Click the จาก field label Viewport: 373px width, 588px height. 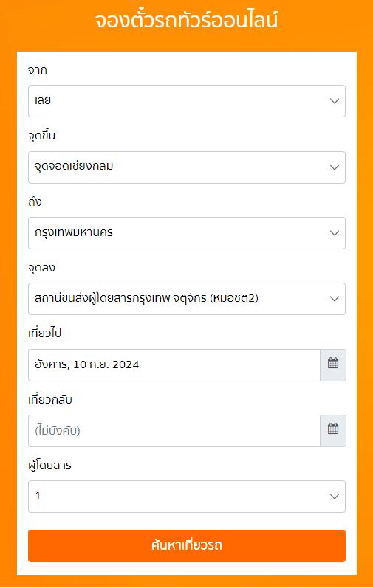click(x=38, y=70)
